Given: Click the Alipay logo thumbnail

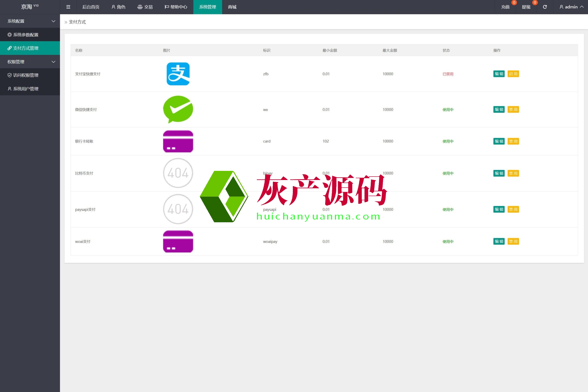Looking at the screenshot, I should coord(178,74).
